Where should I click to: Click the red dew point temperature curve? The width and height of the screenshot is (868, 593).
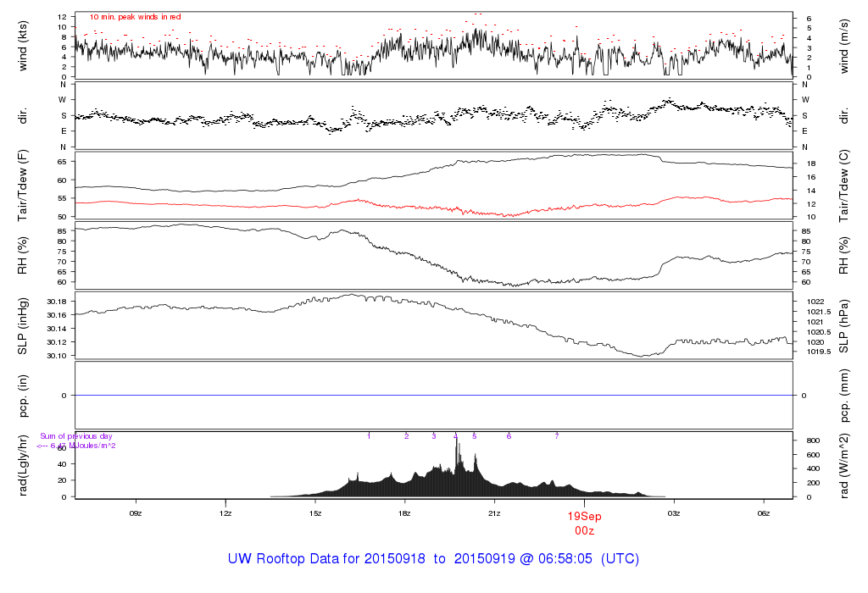[433, 207]
